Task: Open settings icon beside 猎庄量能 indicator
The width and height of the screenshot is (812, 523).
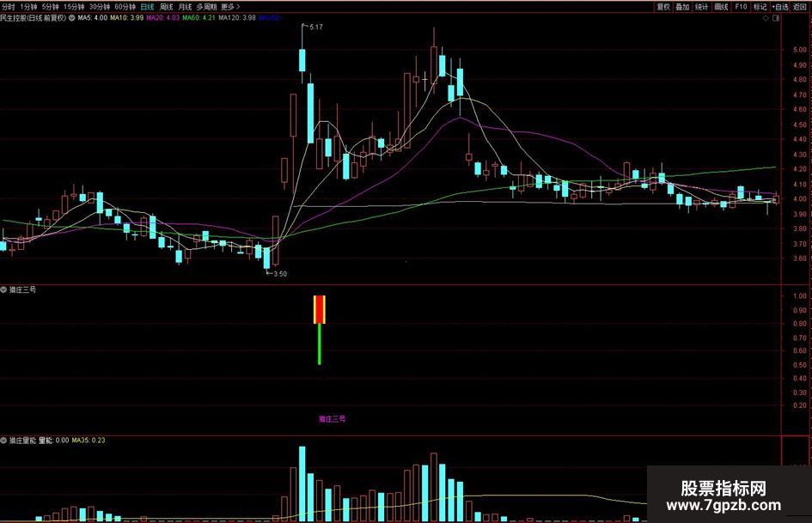Action: pyautogui.click(x=3, y=441)
